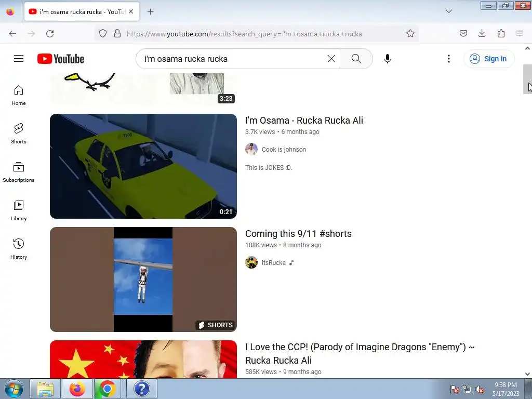Open Action Center flag tray icon
The height and width of the screenshot is (399, 532).
tap(454, 390)
